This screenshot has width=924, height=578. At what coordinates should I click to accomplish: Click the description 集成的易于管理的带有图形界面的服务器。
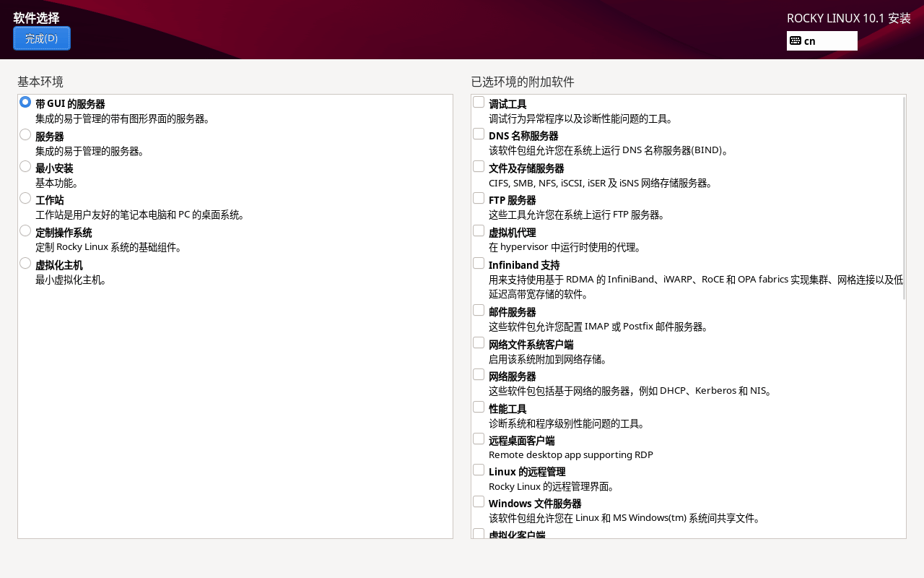click(x=123, y=118)
